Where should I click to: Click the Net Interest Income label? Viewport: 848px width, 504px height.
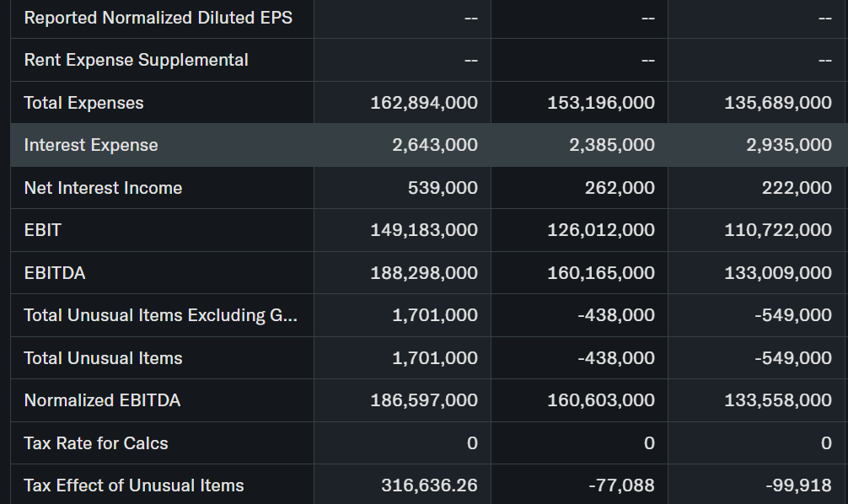point(103,188)
